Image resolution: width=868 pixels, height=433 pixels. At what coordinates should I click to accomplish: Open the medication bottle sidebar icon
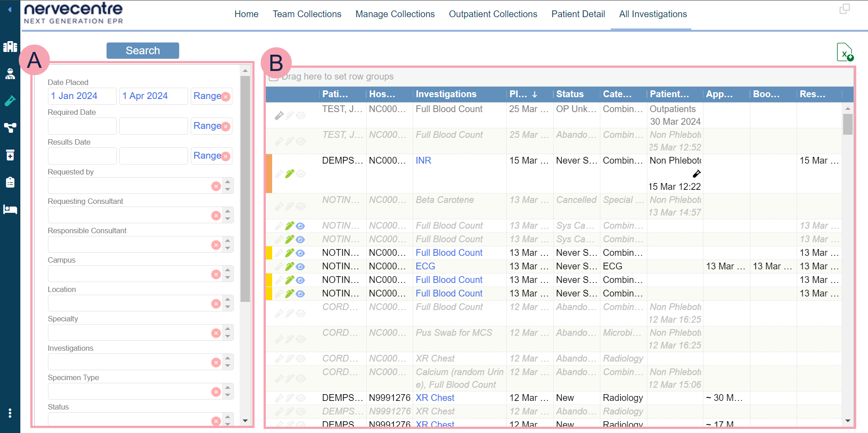click(10, 155)
